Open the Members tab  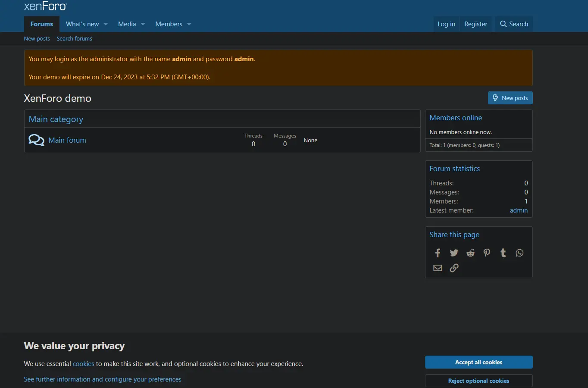click(169, 24)
